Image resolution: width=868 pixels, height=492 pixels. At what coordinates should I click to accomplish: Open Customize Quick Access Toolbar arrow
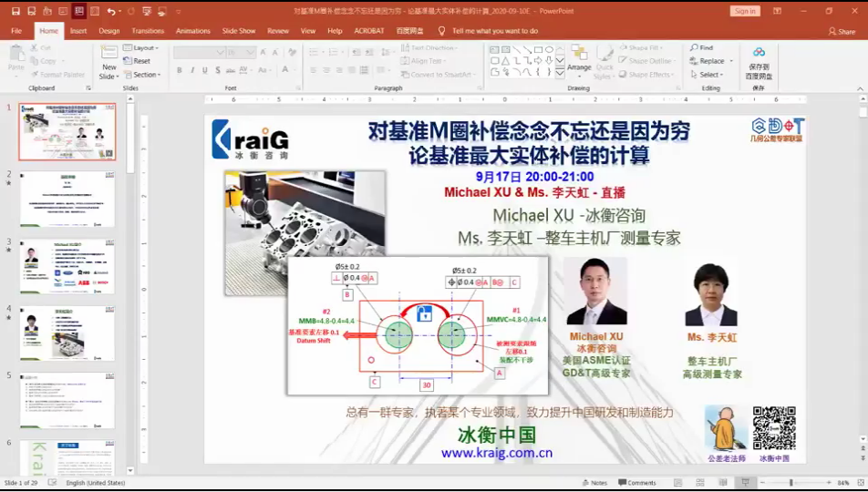[x=179, y=12]
